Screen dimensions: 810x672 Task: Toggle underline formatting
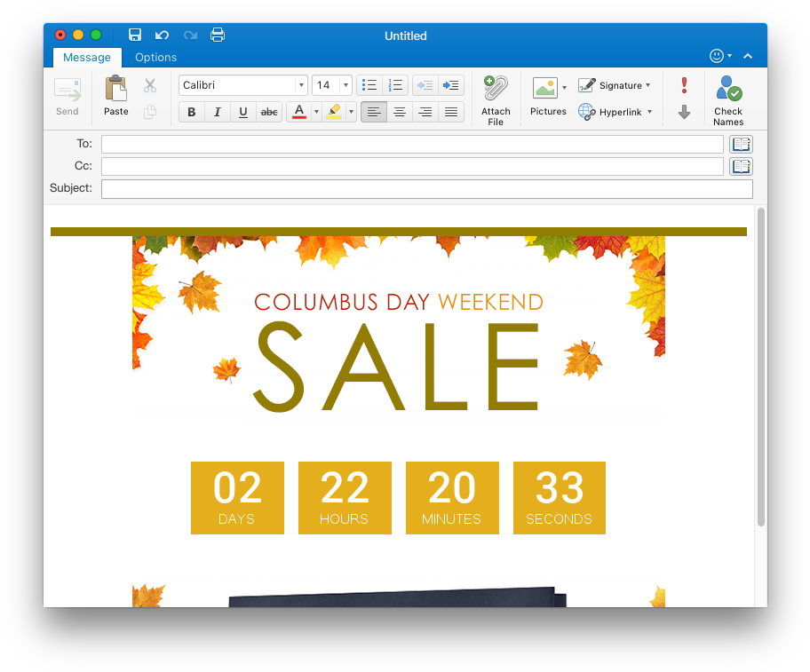[242, 112]
